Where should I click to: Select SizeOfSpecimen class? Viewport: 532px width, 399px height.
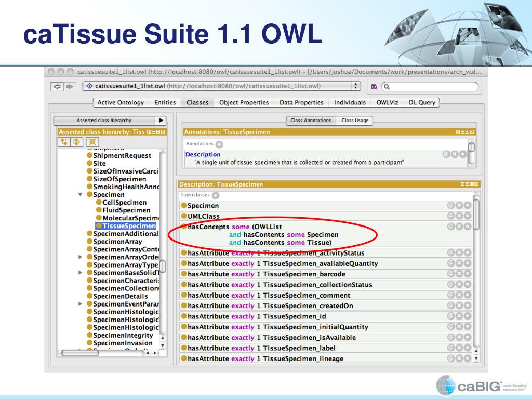pos(119,179)
